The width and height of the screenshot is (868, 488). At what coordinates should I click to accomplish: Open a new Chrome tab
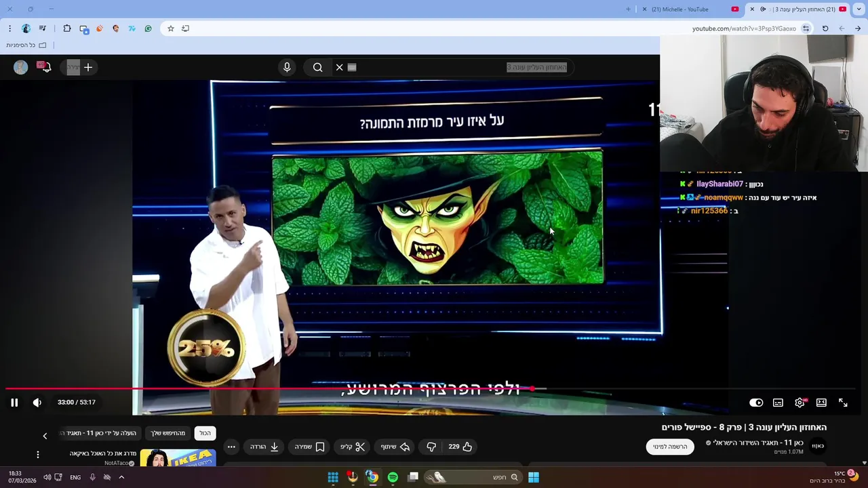tap(628, 9)
